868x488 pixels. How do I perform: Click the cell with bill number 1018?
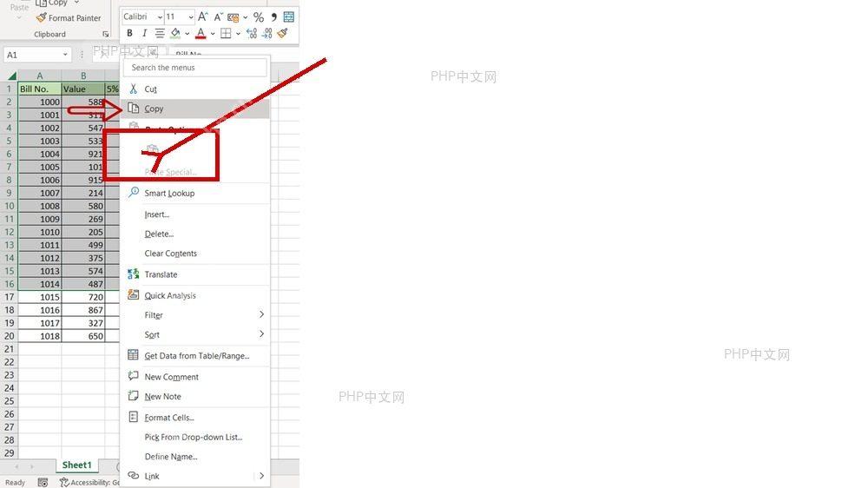click(x=39, y=336)
